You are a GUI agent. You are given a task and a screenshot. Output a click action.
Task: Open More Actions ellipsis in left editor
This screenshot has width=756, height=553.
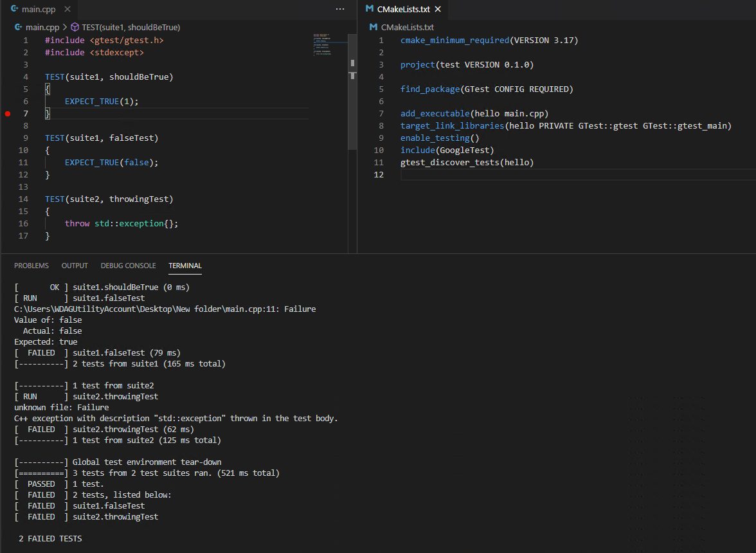point(340,9)
